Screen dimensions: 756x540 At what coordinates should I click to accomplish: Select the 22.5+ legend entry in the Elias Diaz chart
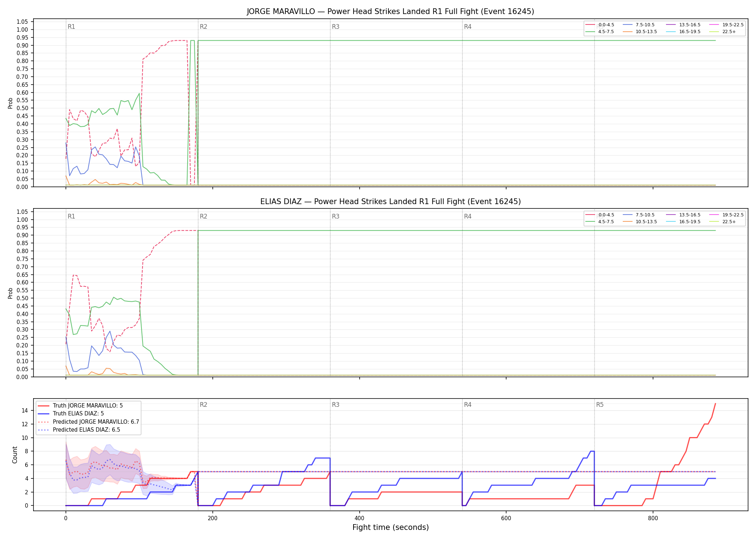tap(723, 222)
